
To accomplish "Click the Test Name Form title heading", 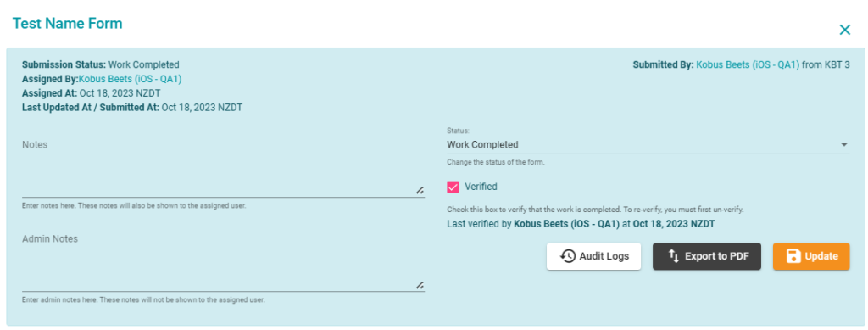I will point(68,23).
